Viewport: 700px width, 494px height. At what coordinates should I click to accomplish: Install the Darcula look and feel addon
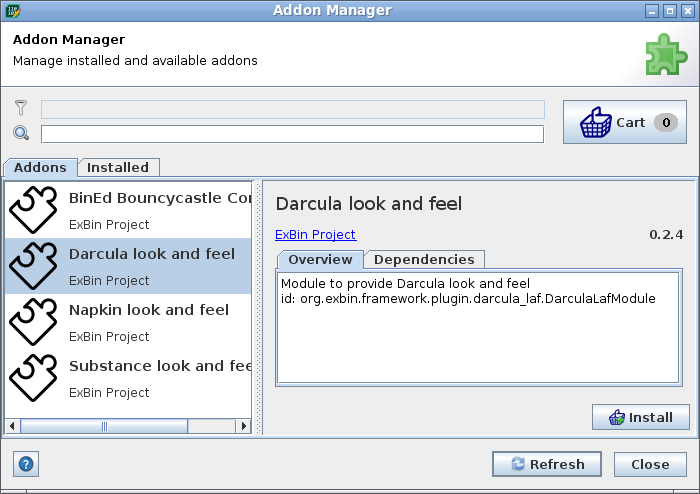(x=641, y=417)
